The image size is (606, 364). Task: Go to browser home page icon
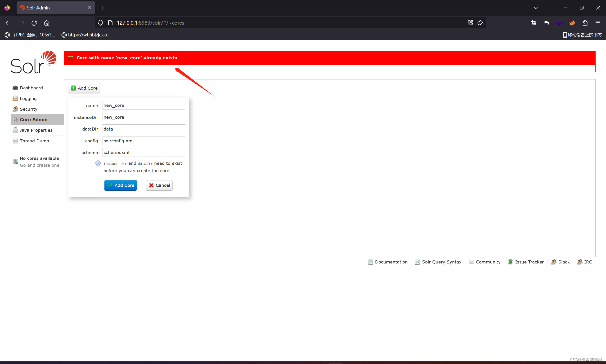tap(47, 23)
